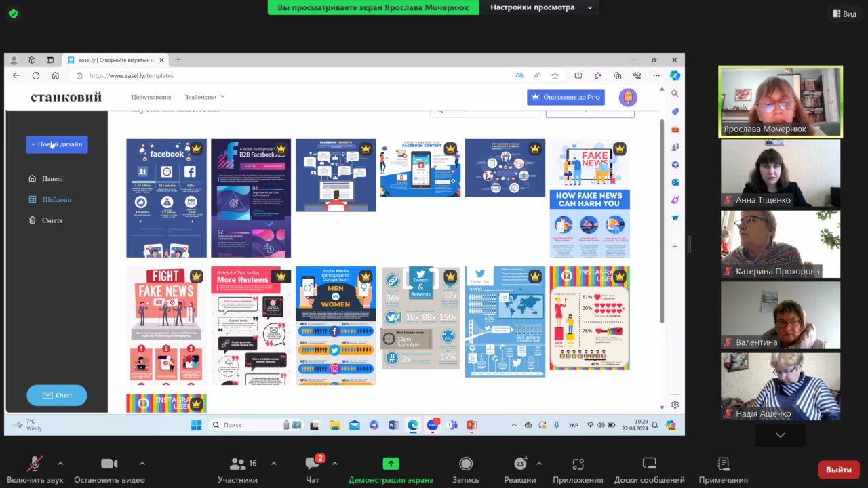Open Copilot icon in Edge sidebar
This screenshot has height=488, width=868.
point(675,75)
